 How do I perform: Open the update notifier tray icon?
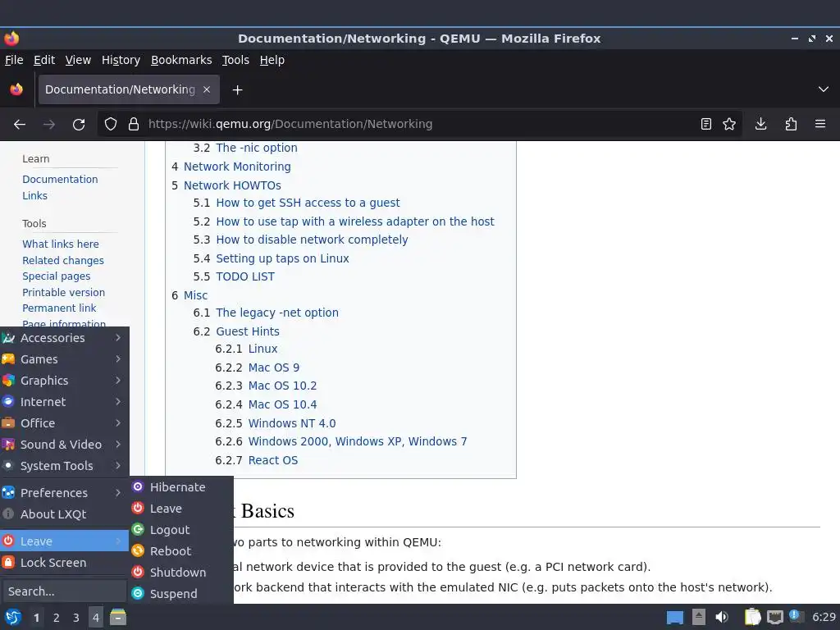click(796, 617)
